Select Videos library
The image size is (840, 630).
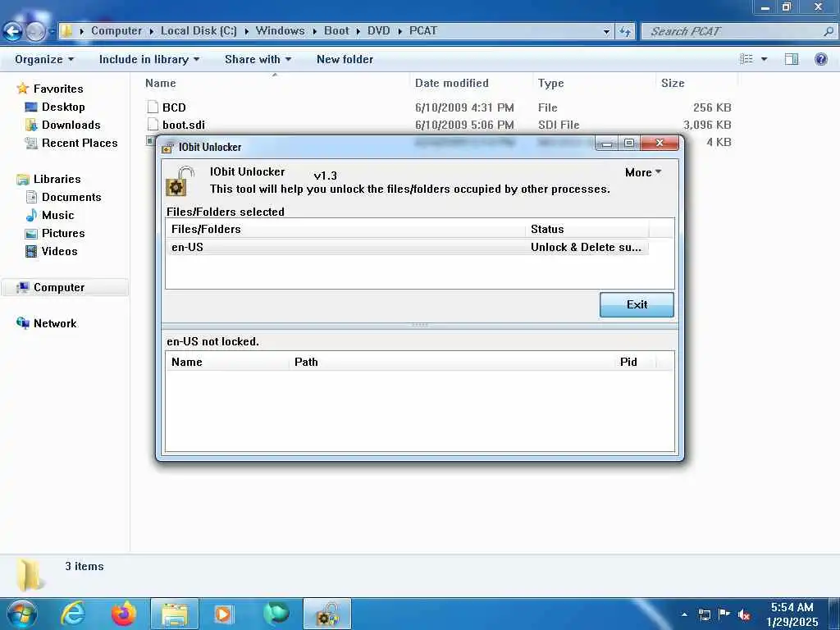[x=59, y=251]
